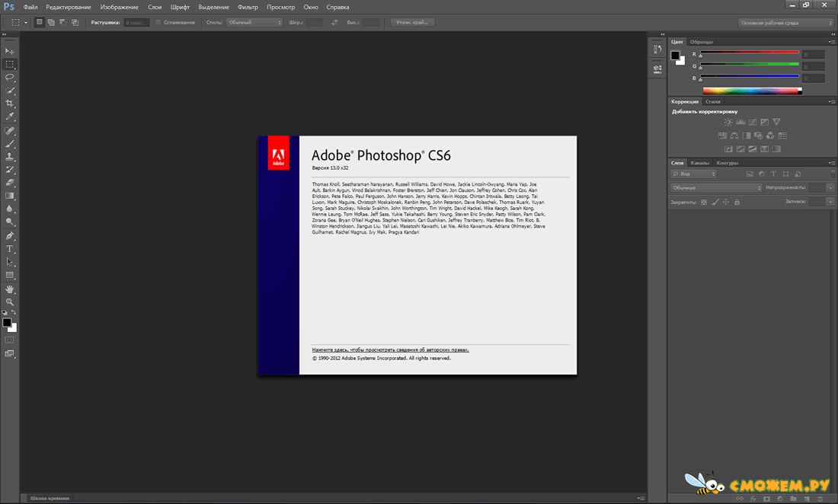The image size is (838, 504).
Task: Click the color spectrum ramp in Color panel
Action: coord(753,91)
